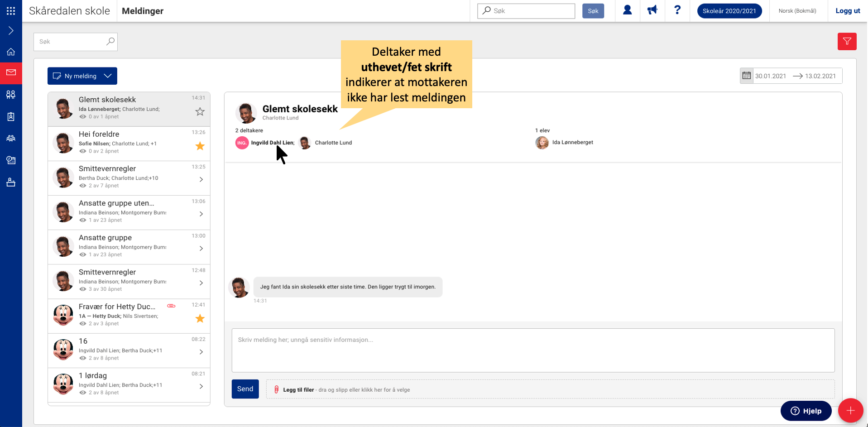Screen dimensions: 868x427
Task: Select the end date 13.02.2021
Action: (x=820, y=76)
